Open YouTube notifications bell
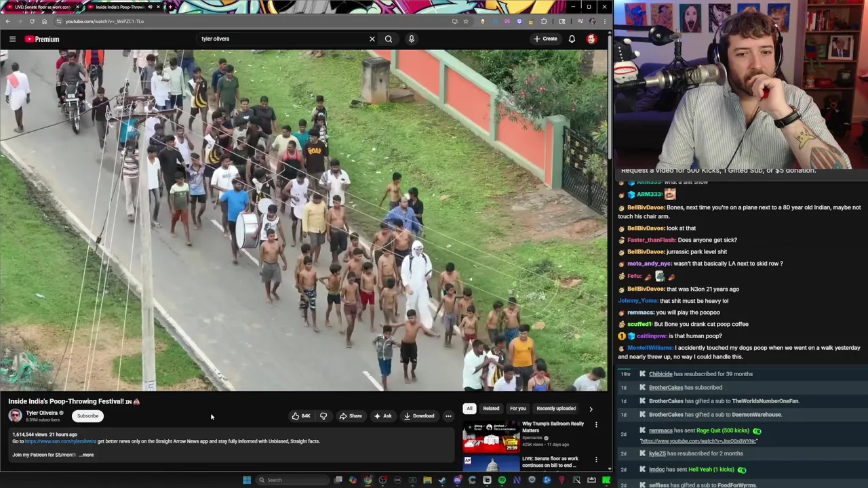Image resolution: width=868 pixels, height=488 pixels. pyautogui.click(x=572, y=39)
